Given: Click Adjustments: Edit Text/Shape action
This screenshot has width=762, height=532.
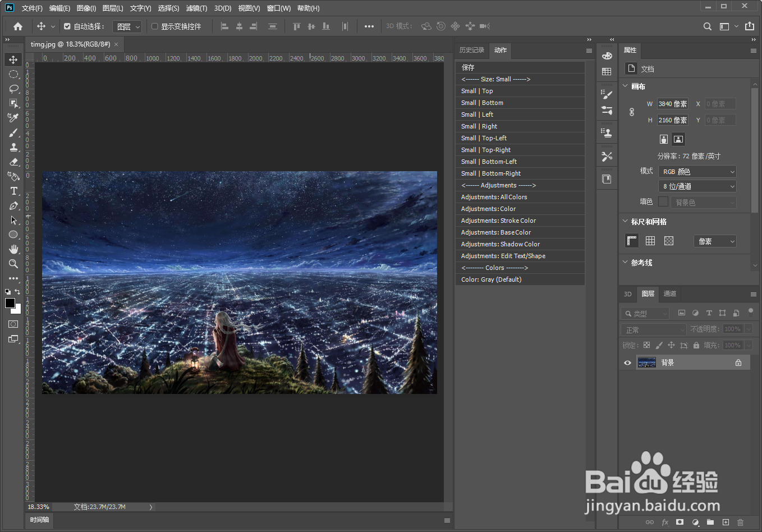Looking at the screenshot, I should click(x=520, y=256).
